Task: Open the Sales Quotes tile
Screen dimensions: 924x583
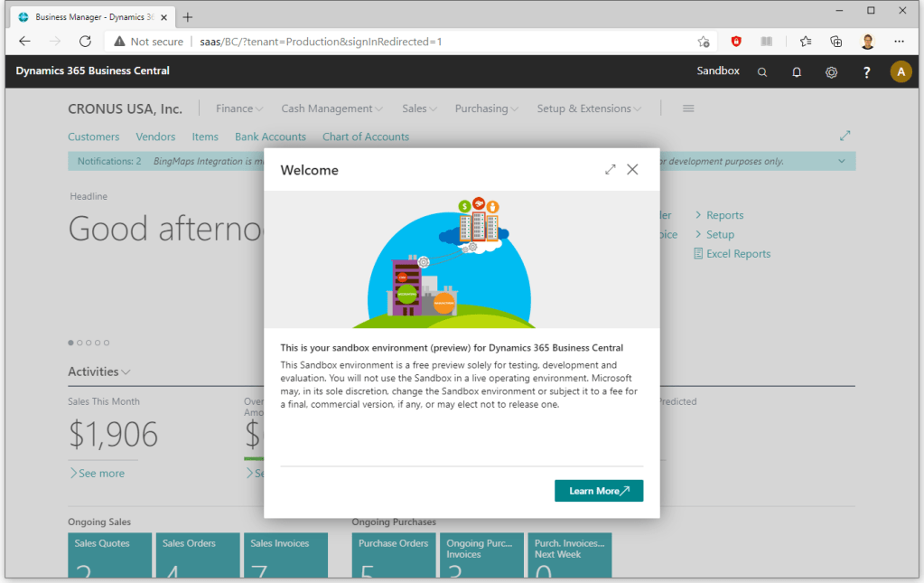Action: tap(109, 555)
